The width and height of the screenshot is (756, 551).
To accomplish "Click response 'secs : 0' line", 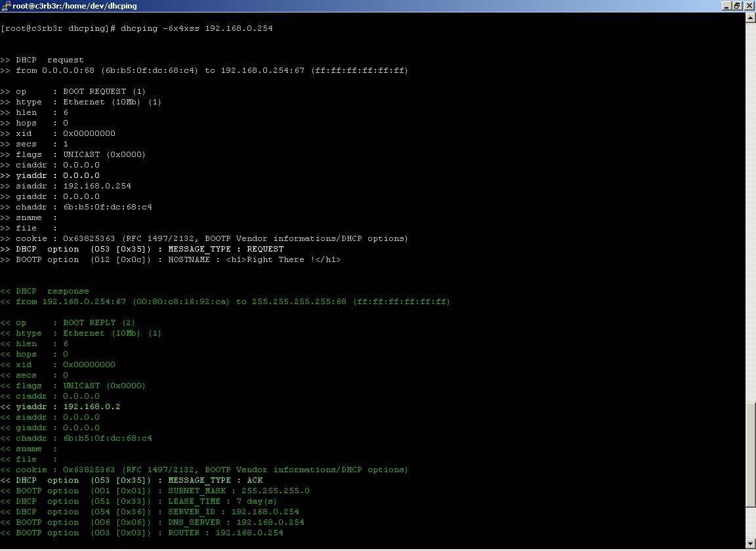I will (34, 376).
